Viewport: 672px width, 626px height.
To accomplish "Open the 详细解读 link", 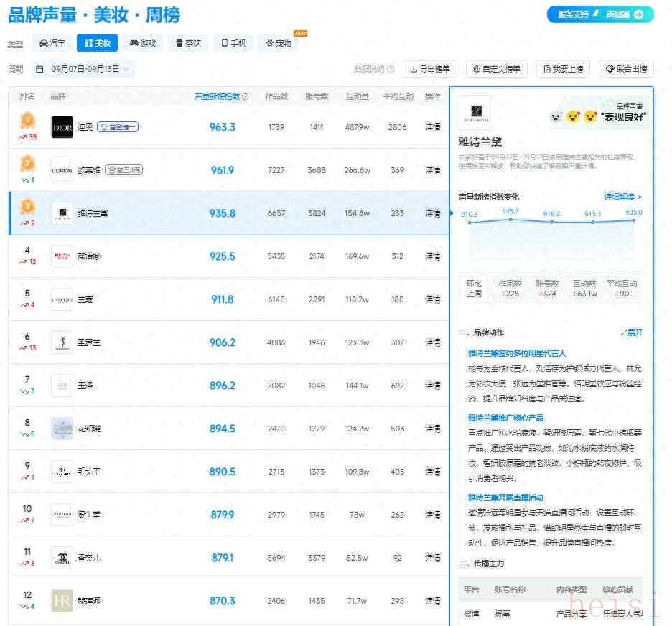I will 622,197.
